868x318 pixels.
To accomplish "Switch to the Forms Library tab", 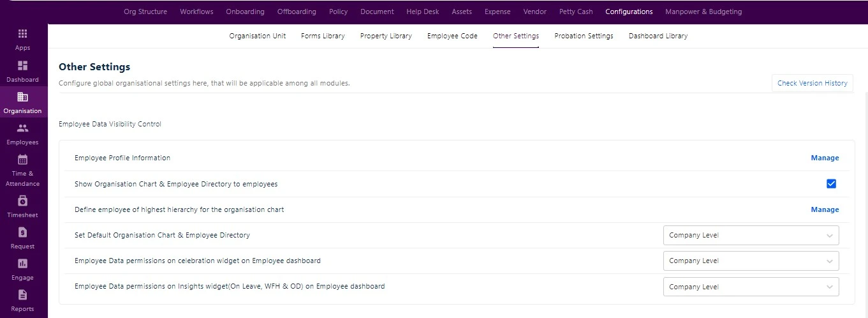I will pos(323,36).
